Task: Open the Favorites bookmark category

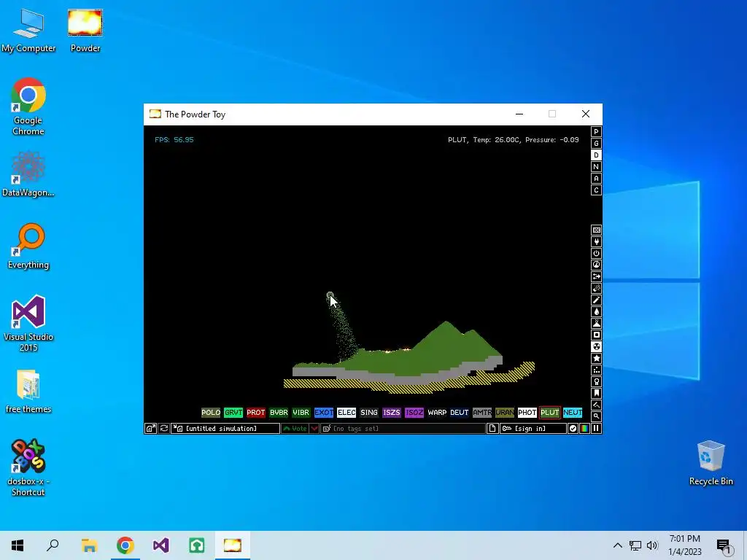Action: pos(596,393)
